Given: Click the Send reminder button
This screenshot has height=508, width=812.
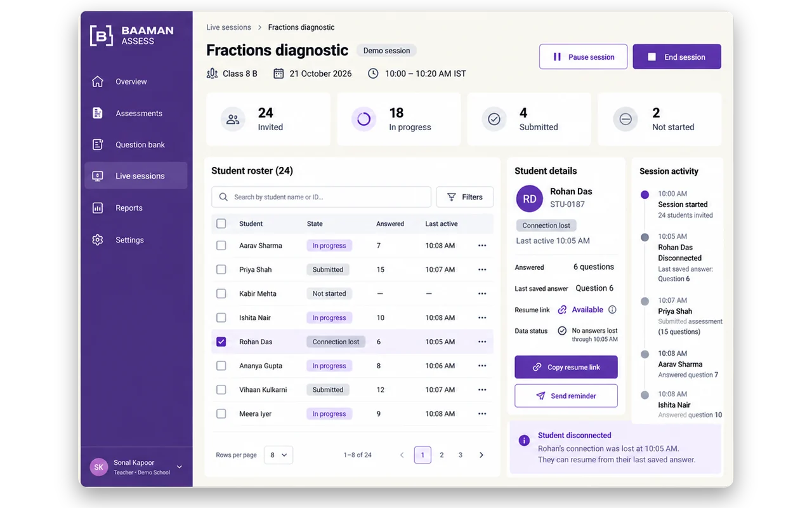Looking at the screenshot, I should coord(566,396).
